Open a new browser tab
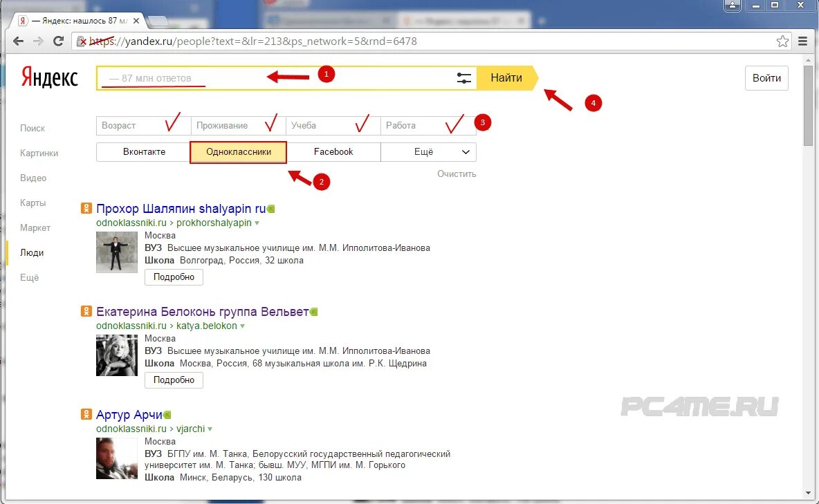Image resolution: width=819 pixels, height=504 pixels. pos(158,21)
